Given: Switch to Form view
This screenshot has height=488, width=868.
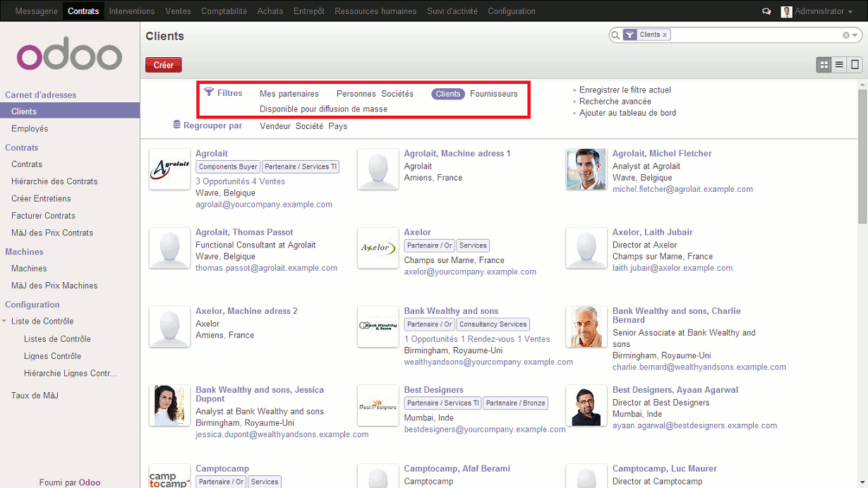Looking at the screenshot, I should pyautogui.click(x=855, y=65).
